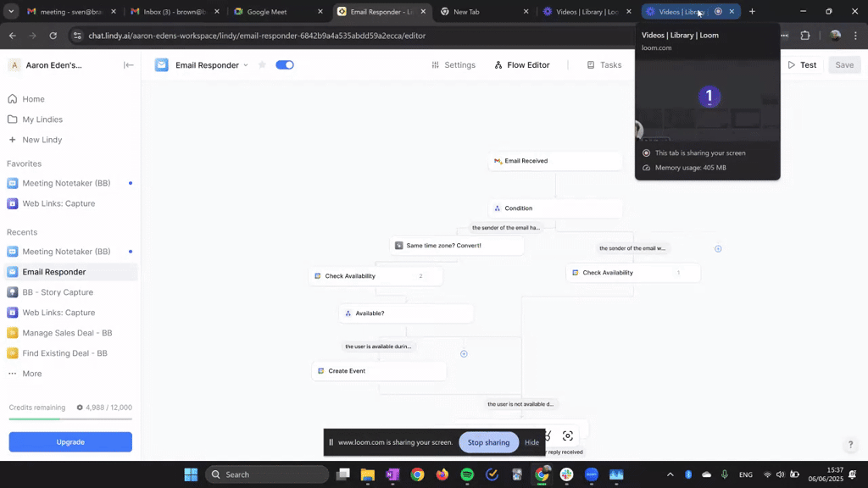
Task: Collapse the left sidebar panel
Action: pos(129,65)
